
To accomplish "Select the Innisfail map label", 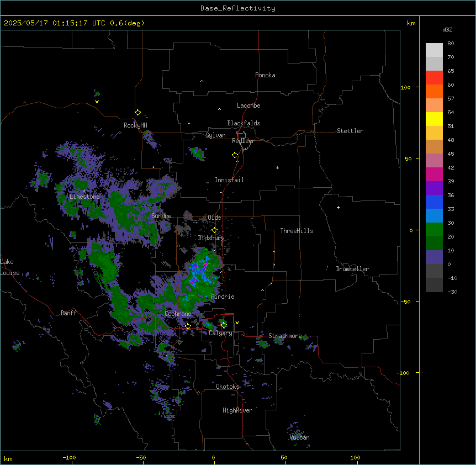I will click(229, 180).
